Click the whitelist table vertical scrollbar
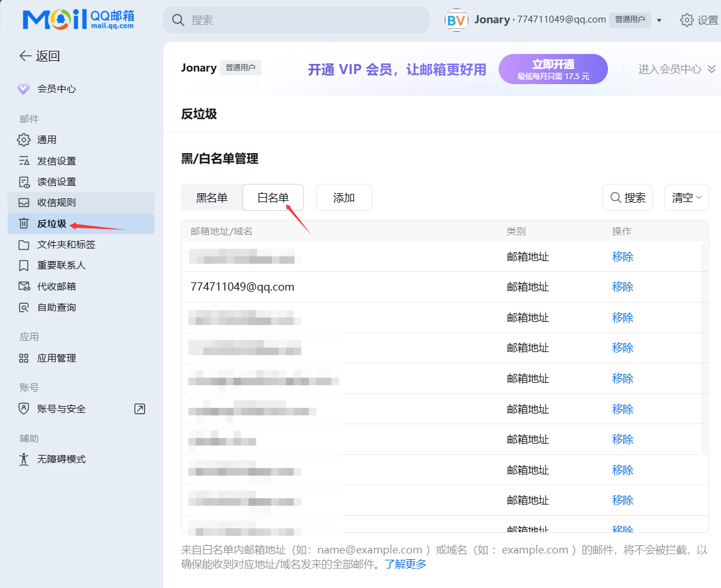 (x=703, y=348)
